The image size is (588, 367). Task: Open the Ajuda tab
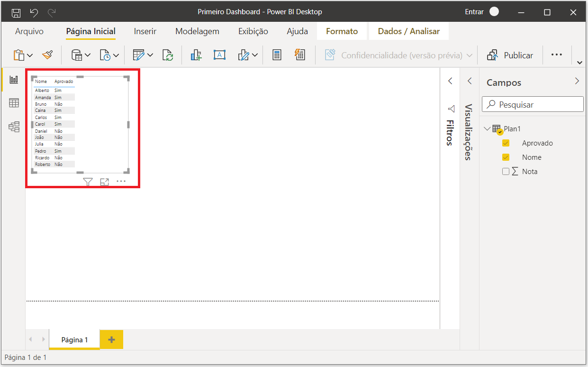297,31
